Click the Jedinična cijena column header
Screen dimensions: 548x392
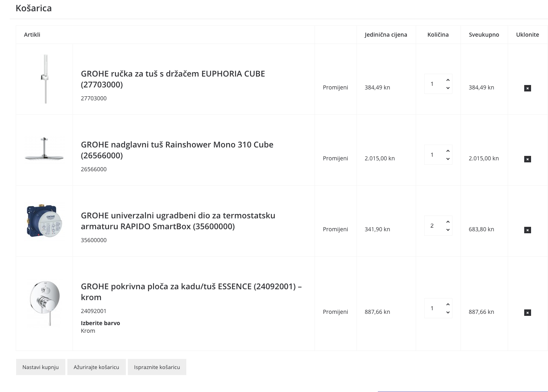pyautogui.click(x=386, y=35)
